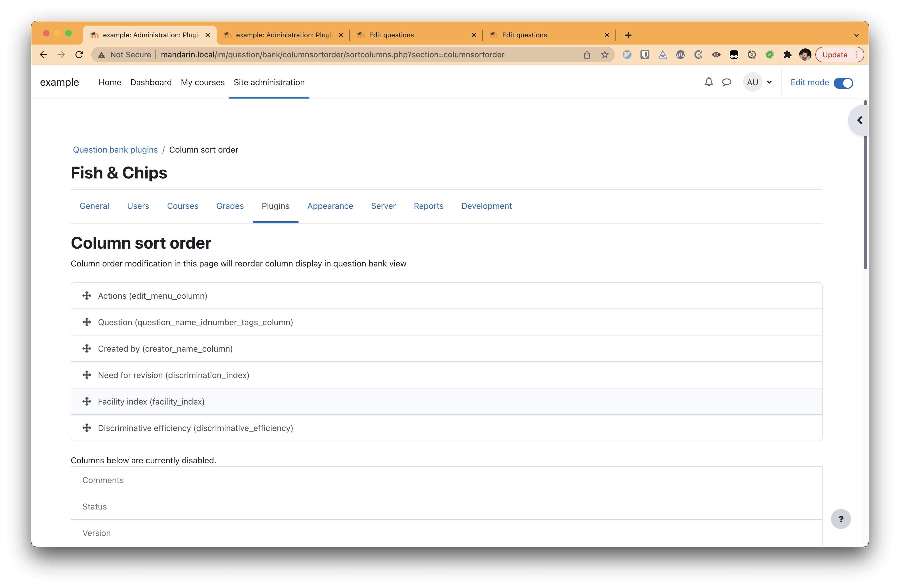Screen dimensions: 900x588
Task: Switch to the Reports admin tab
Action: point(429,206)
